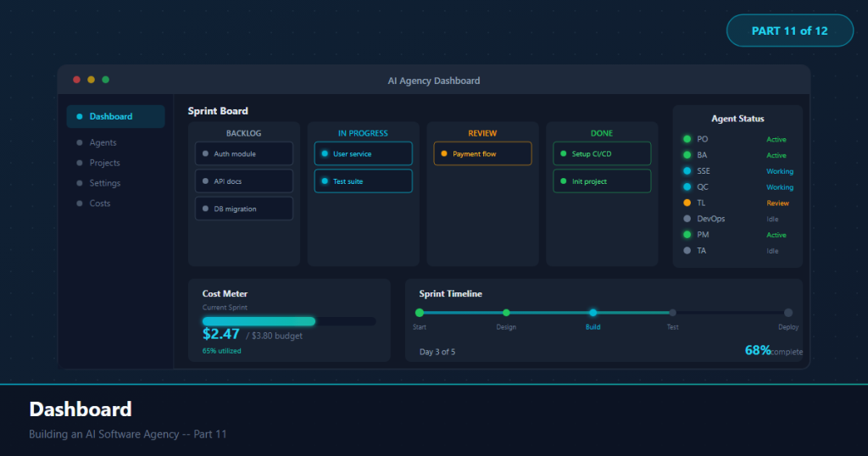Viewport: 868px width, 456px height.
Task: Click the dot icon beside Projects
Action: (x=80, y=164)
